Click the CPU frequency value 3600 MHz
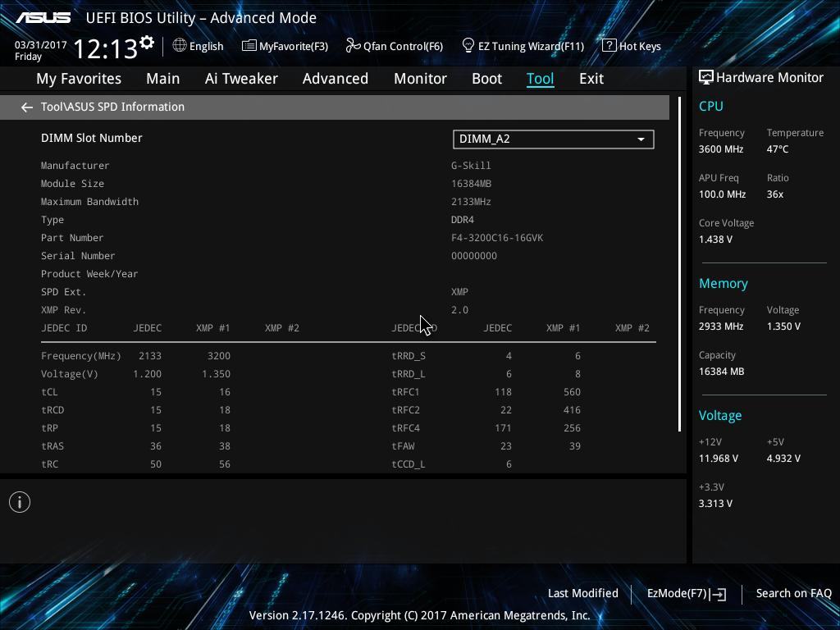 click(x=720, y=149)
